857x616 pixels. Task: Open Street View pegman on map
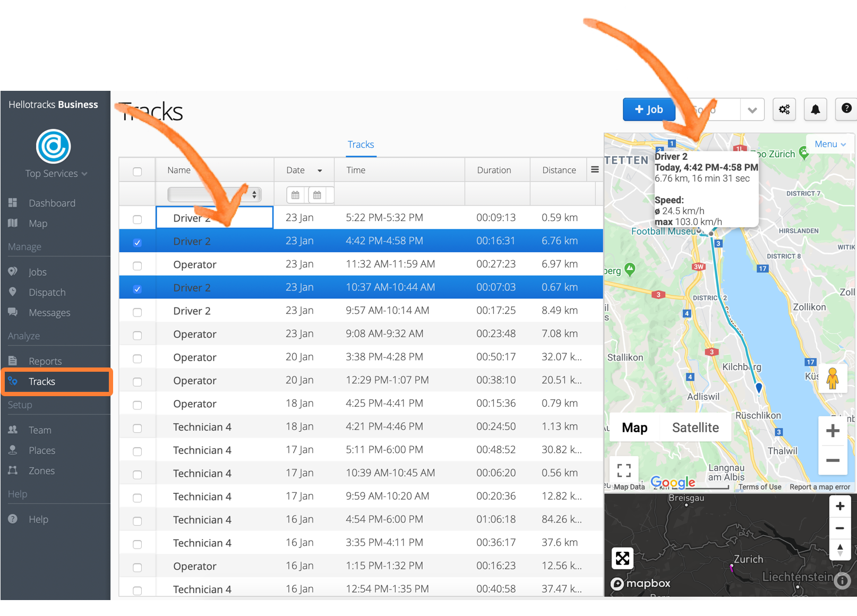pos(832,379)
